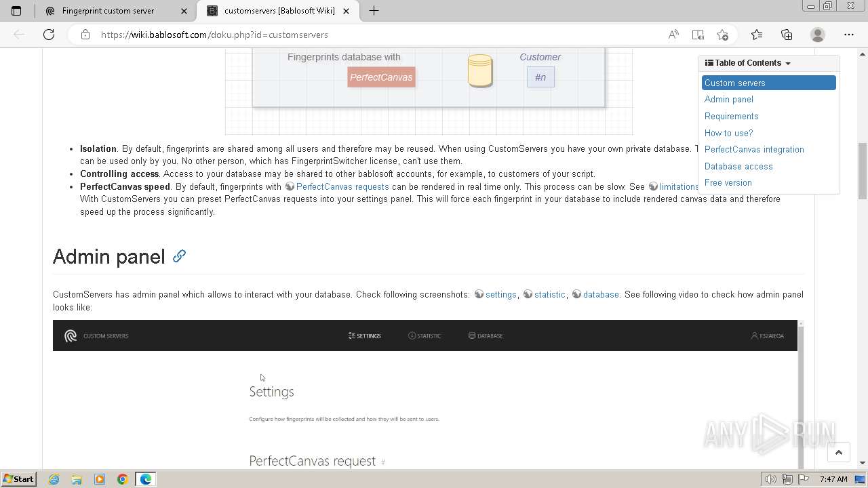Jump to Admin panel in contents
868x488 pixels.
coord(729,100)
